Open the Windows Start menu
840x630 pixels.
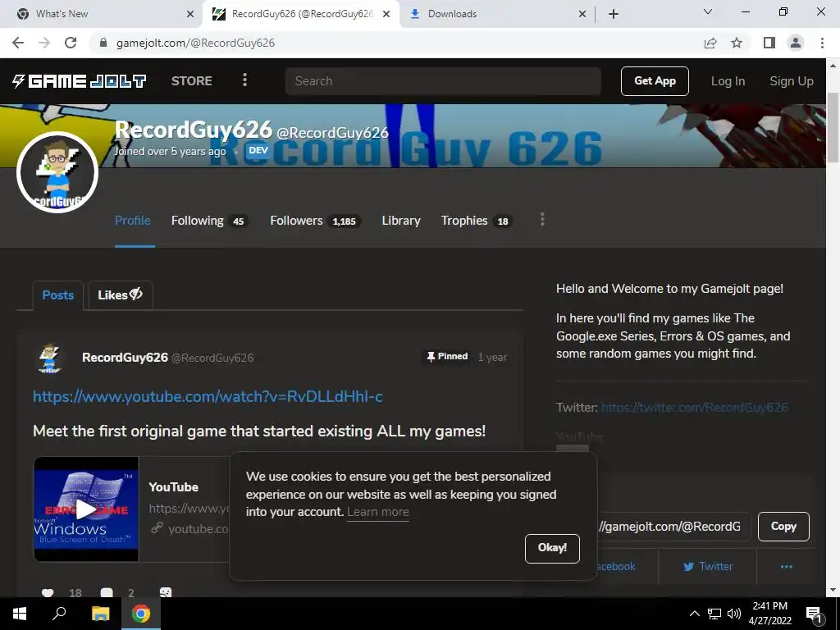20,614
